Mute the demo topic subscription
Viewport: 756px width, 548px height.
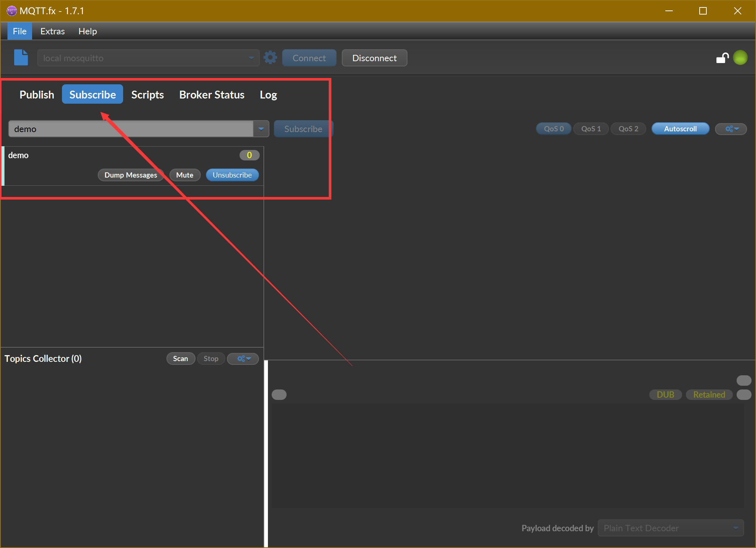coord(185,175)
